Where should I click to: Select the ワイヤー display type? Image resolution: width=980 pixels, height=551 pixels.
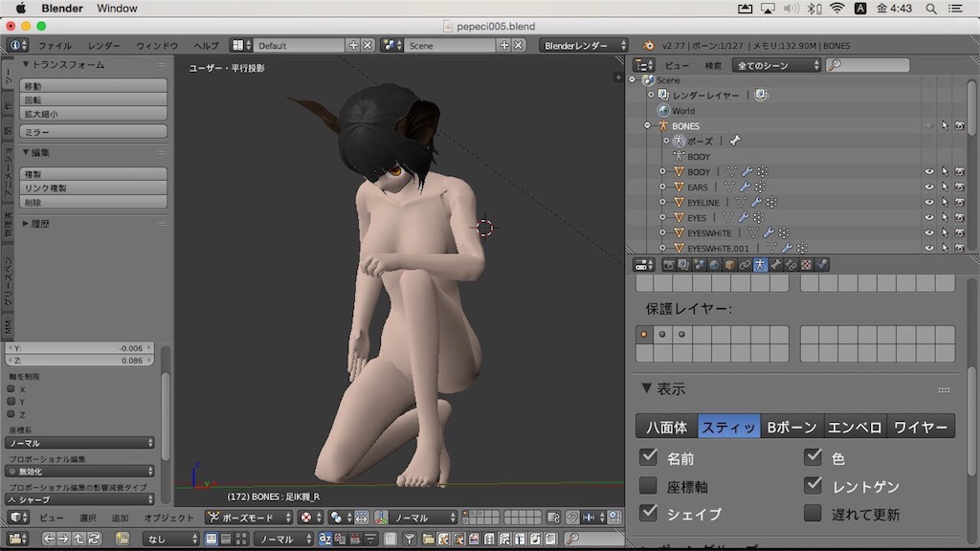point(922,427)
